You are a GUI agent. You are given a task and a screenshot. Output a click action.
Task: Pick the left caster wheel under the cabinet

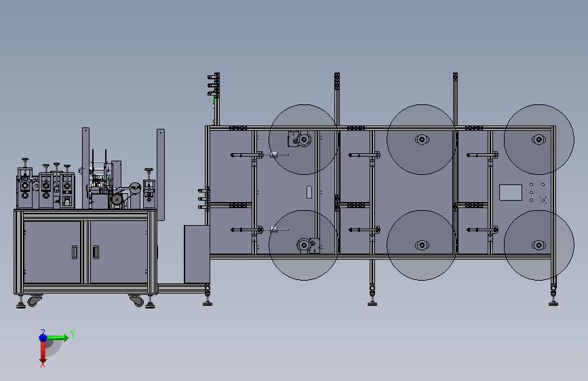34,301
